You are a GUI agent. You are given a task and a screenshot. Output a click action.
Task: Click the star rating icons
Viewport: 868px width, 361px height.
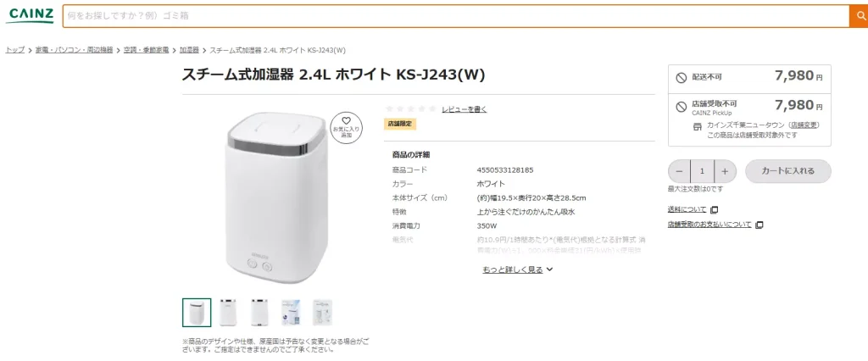tap(411, 108)
